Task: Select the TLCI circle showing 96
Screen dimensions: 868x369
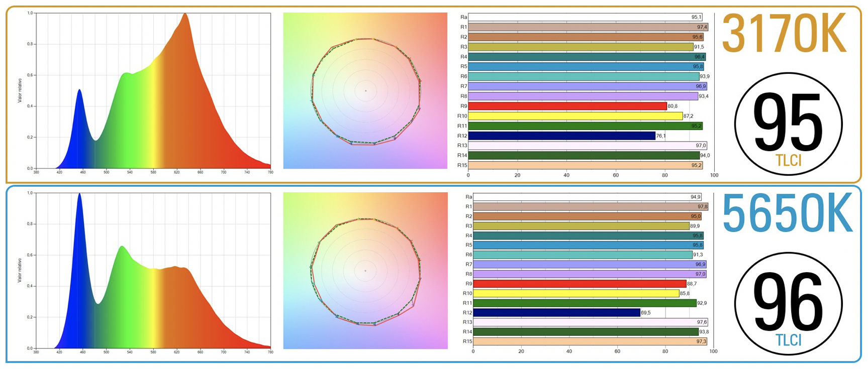Action: 788,304
